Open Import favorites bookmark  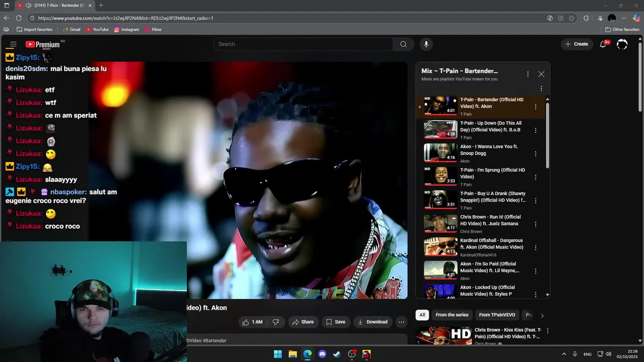tap(34, 30)
